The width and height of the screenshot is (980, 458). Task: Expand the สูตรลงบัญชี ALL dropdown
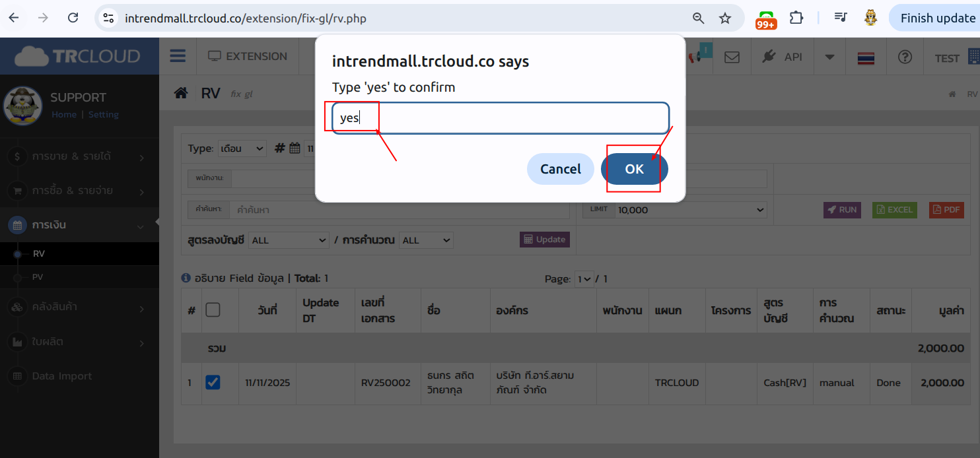pyautogui.click(x=289, y=240)
